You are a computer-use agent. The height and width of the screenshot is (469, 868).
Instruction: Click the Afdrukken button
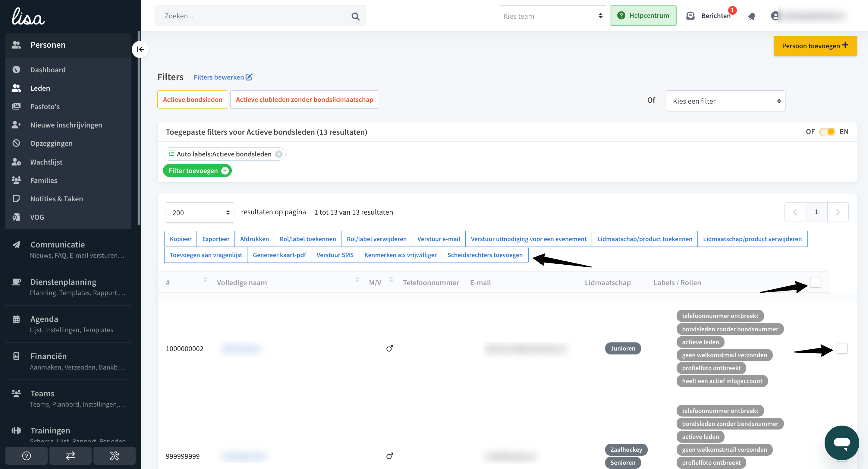(254, 239)
